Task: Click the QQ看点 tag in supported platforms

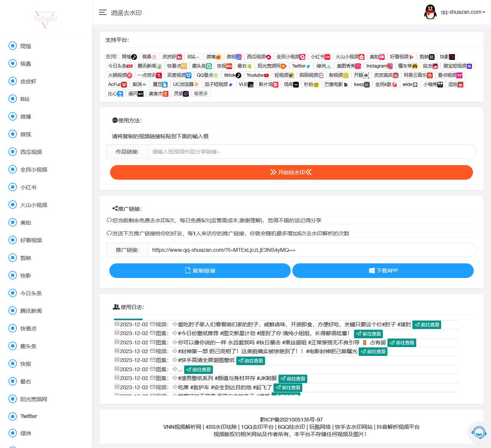Action: (x=208, y=75)
